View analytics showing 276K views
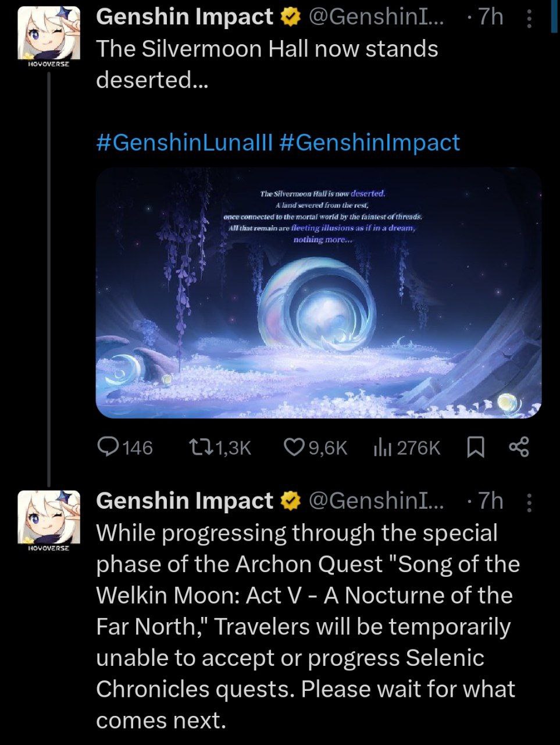The image size is (560, 745). pyautogui.click(x=381, y=447)
